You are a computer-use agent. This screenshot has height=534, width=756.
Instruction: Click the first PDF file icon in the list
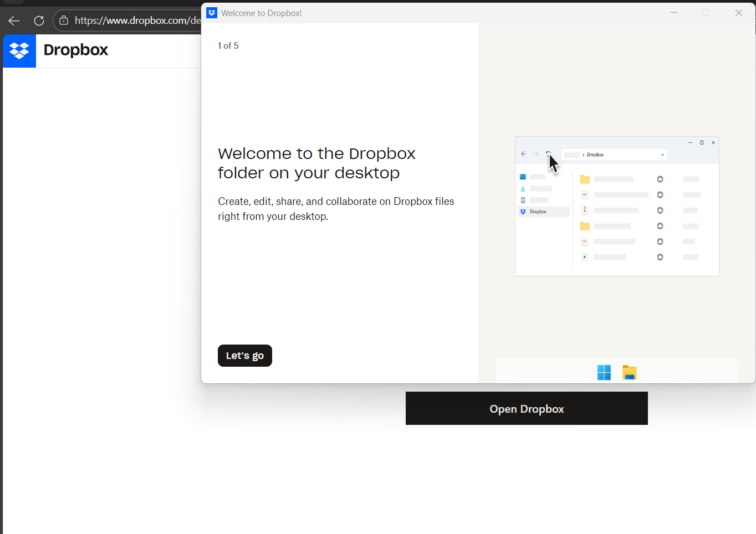pyautogui.click(x=584, y=194)
